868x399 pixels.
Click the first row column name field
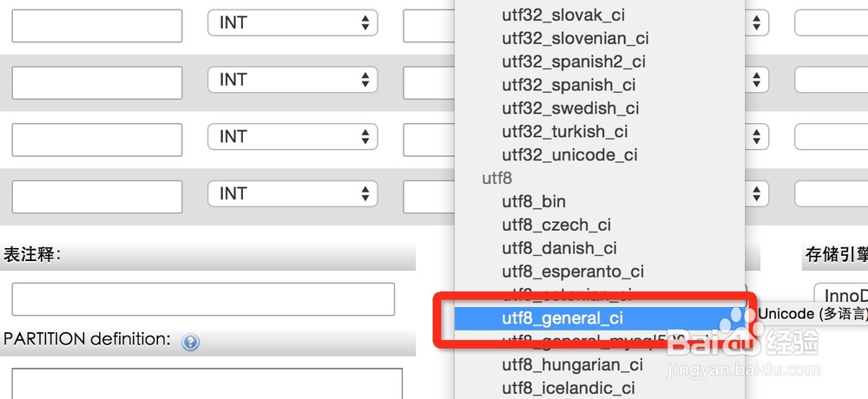coord(96,25)
